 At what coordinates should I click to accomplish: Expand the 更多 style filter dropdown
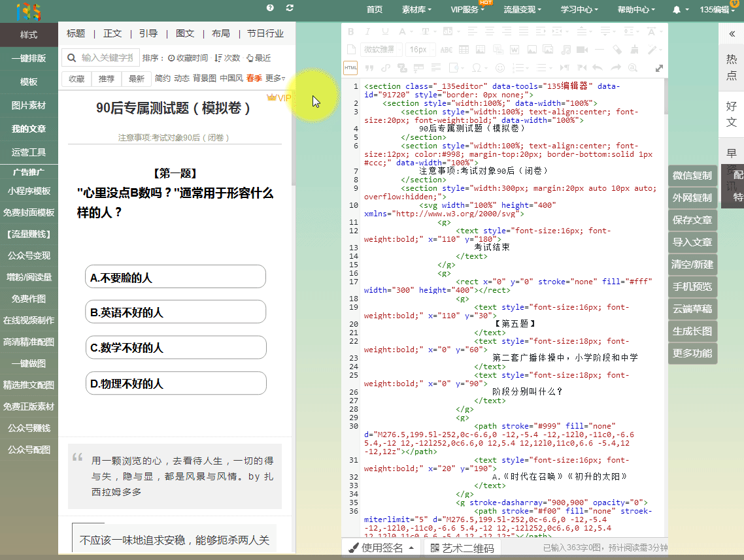pyautogui.click(x=275, y=78)
